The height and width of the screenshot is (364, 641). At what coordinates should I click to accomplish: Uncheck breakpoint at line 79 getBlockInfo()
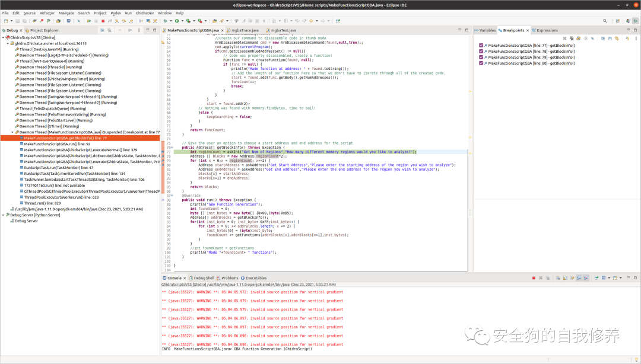pyautogui.click(x=481, y=57)
